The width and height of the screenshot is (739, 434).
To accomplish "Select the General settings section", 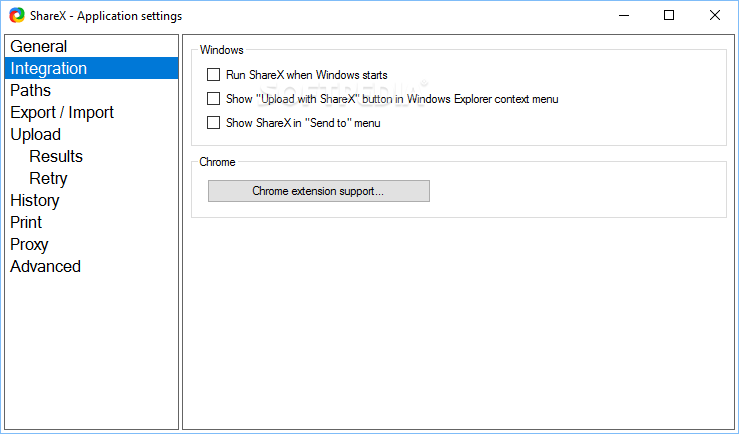I will tap(91, 46).
